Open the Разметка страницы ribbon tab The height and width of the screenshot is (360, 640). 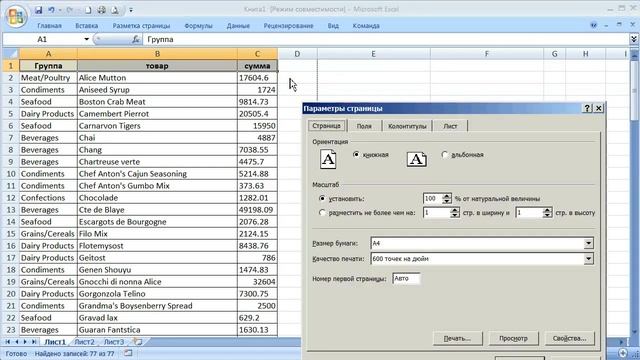pos(141,26)
